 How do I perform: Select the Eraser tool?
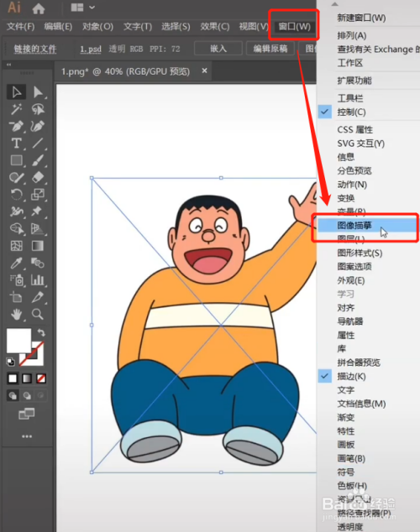tap(38, 177)
